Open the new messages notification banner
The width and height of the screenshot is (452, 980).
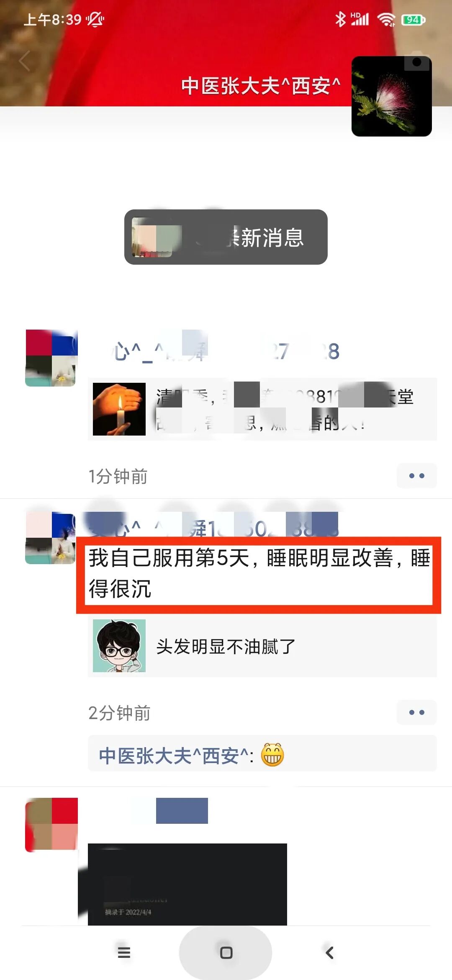click(226, 237)
